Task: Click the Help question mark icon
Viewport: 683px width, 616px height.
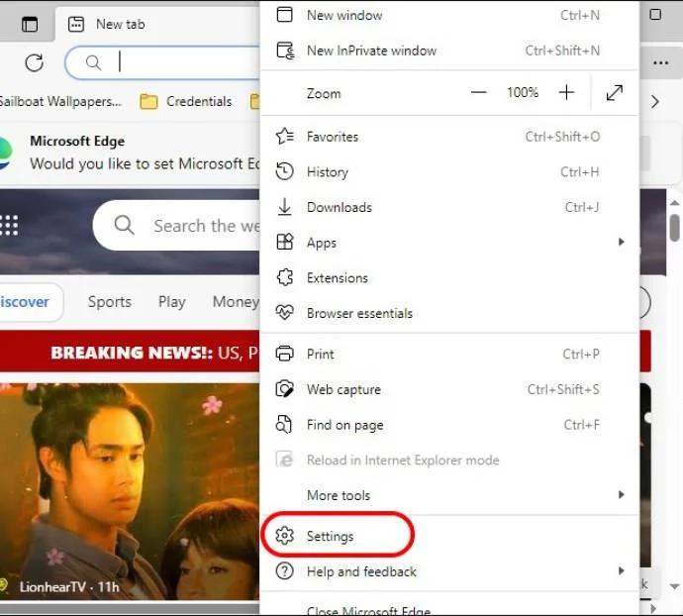Action: 284,571
